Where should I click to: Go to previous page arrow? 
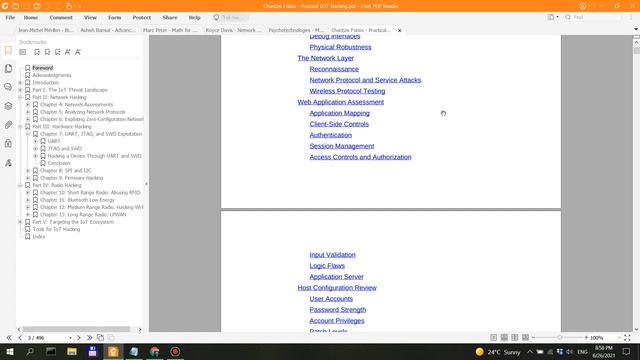coord(20,338)
